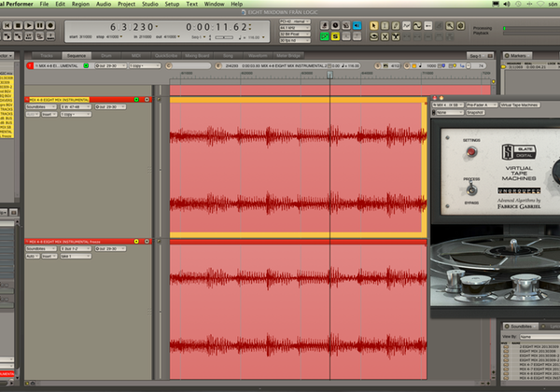
Task: Open Soundbites dropdown on first instrumental track
Action: coord(41,106)
